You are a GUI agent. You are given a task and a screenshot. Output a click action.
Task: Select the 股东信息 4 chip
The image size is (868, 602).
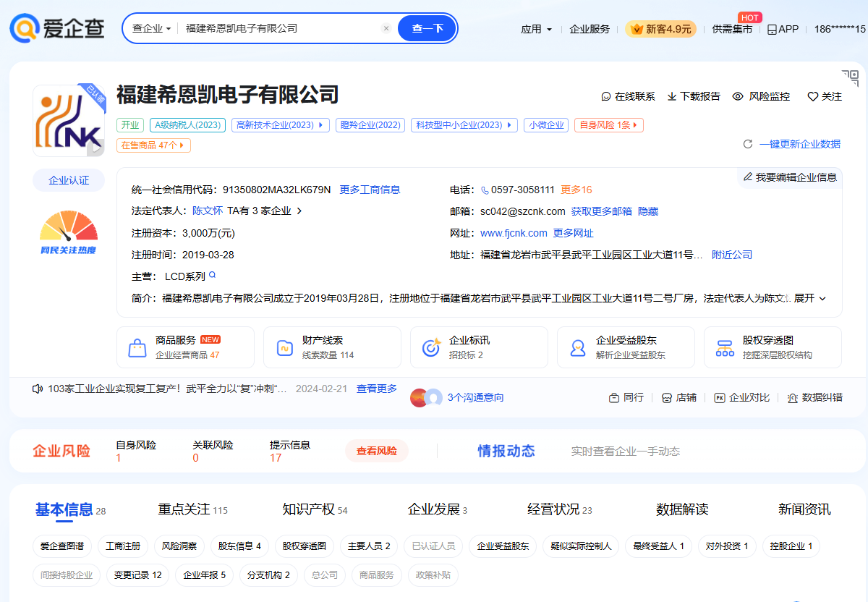click(x=239, y=546)
